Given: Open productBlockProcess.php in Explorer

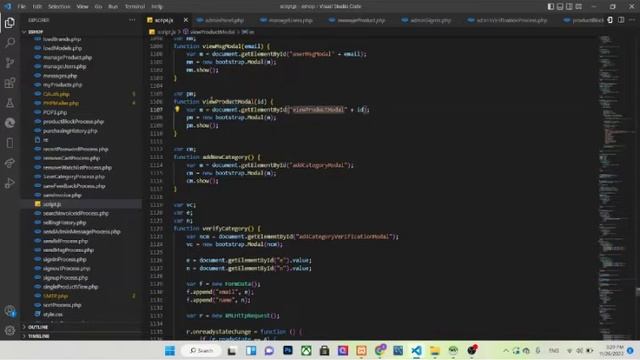Looking at the screenshot, I should tap(73, 122).
